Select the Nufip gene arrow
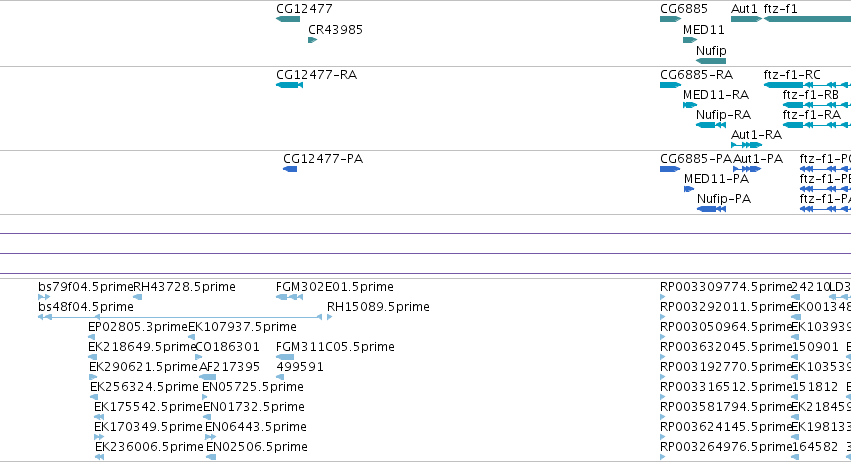The width and height of the screenshot is (851, 462). [710, 61]
